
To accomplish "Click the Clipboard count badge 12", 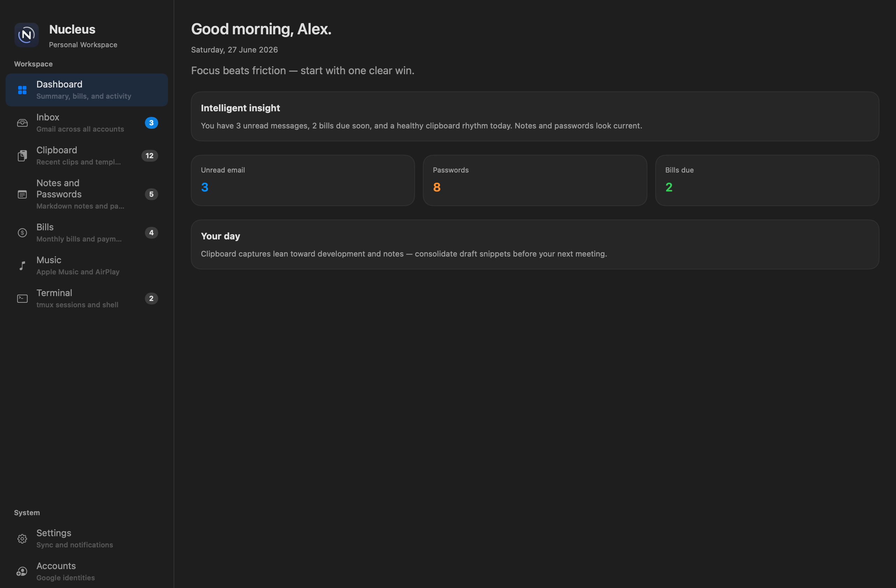I will [x=149, y=156].
